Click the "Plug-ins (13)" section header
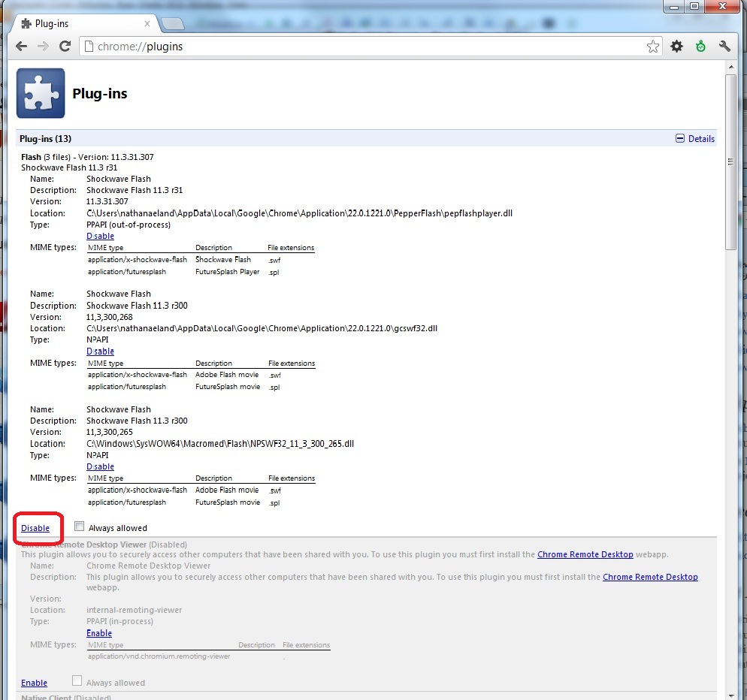The image size is (747, 700). click(46, 138)
